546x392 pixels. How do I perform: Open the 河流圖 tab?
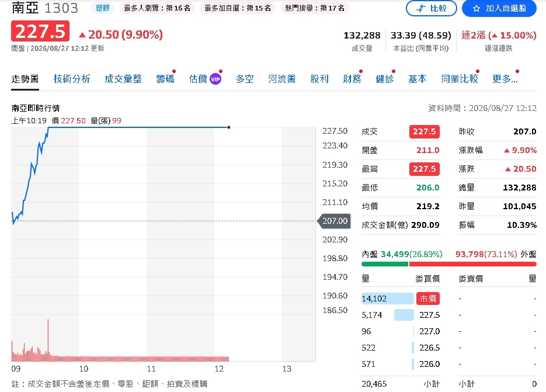coord(281,79)
